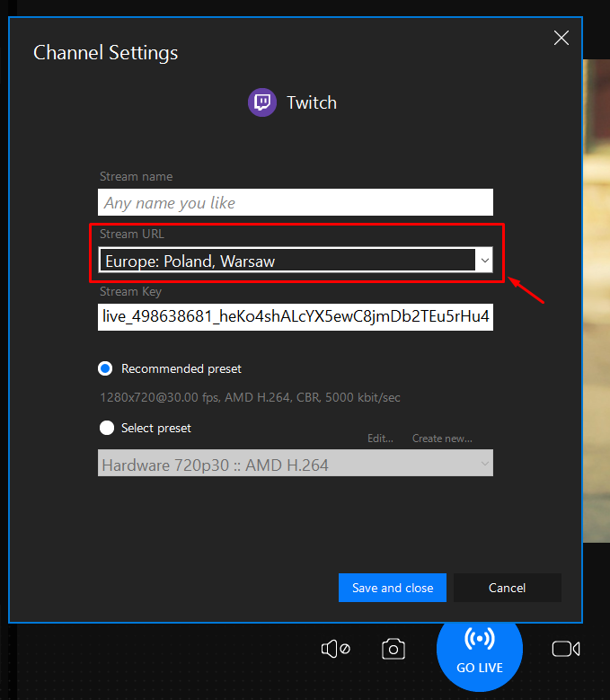Click the Stream Key input field
Screen dimensions: 610x700
(296, 317)
